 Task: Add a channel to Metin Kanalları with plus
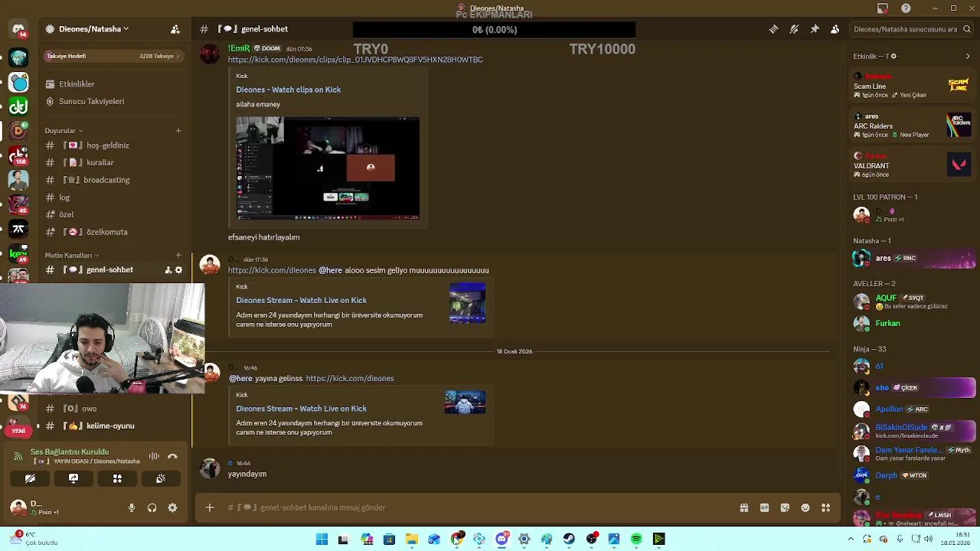click(178, 256)
